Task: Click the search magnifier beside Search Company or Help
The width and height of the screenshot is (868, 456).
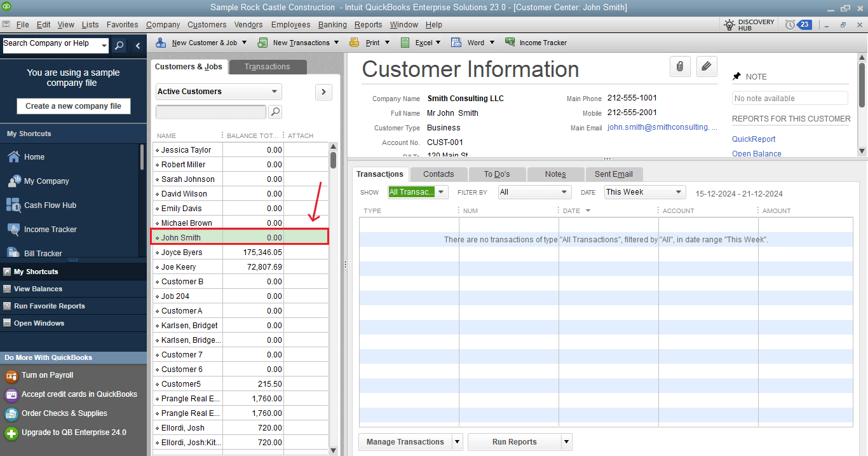Action: 119,45
